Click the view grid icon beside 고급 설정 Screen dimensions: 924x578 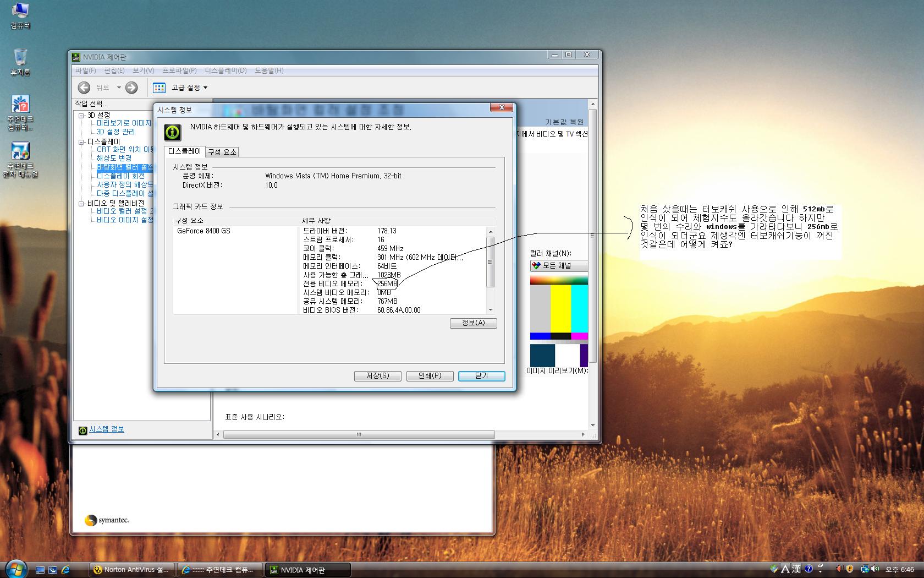point(159,88)
